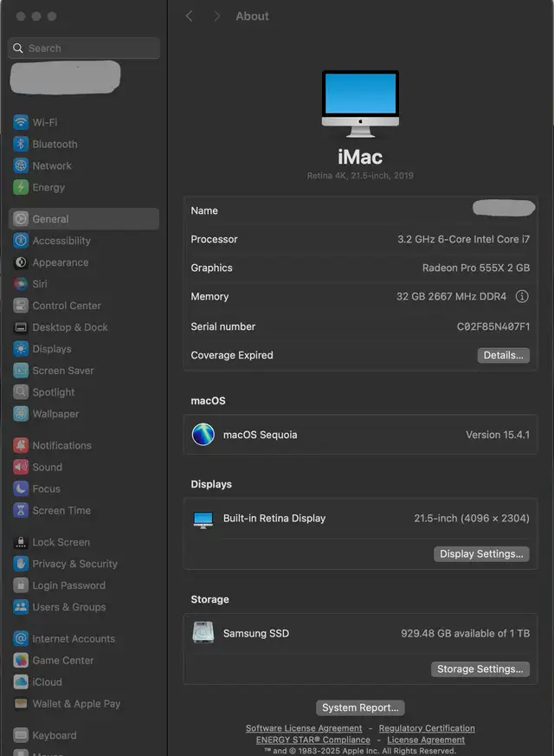Click the Retina 4K, 21.5-inch, 2019 subtitle

360,176
